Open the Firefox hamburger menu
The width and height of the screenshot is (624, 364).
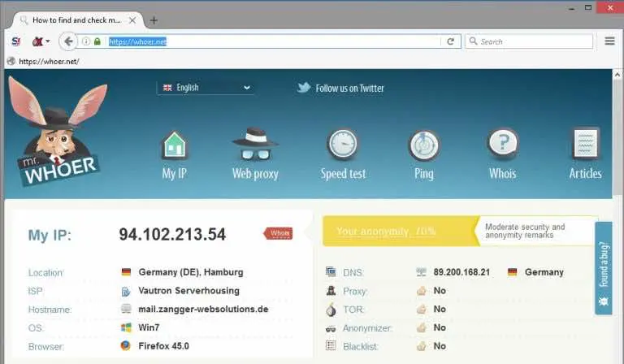click(609, 41)
